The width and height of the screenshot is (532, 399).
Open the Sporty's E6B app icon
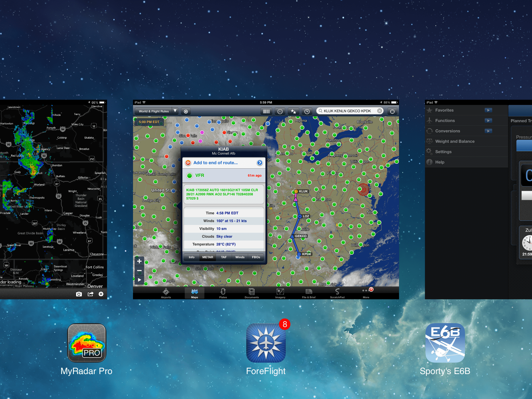coord(445,343)
